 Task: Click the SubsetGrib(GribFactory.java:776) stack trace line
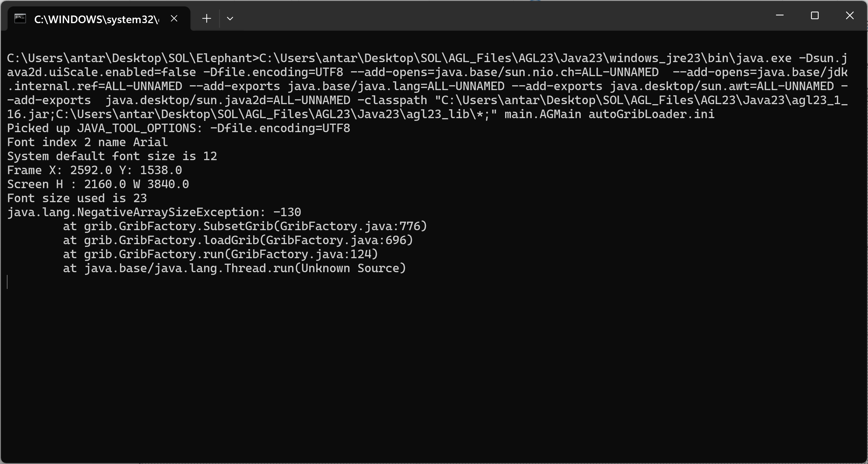(245, 226)
